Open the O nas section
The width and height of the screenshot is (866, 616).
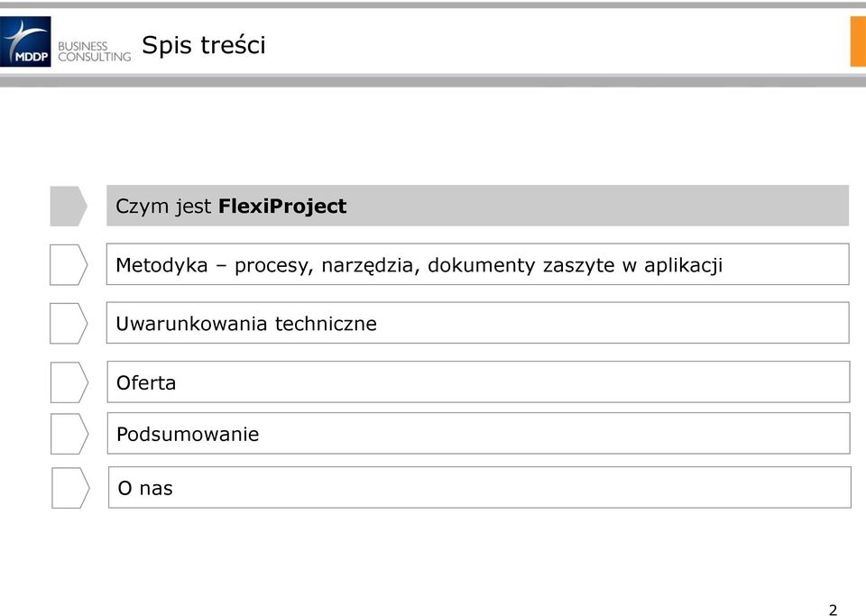click(x=479, y=487)
